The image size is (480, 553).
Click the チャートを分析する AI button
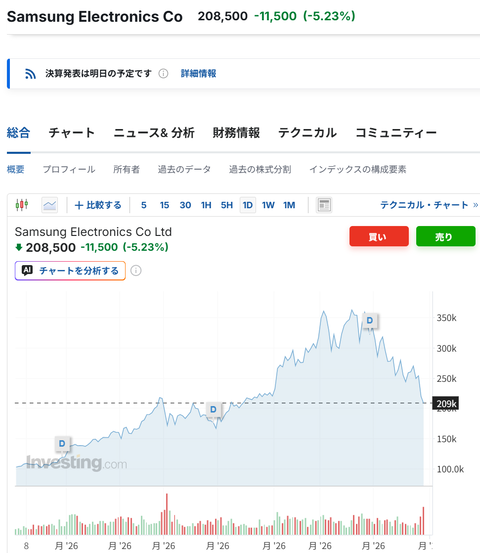(70, 271)
